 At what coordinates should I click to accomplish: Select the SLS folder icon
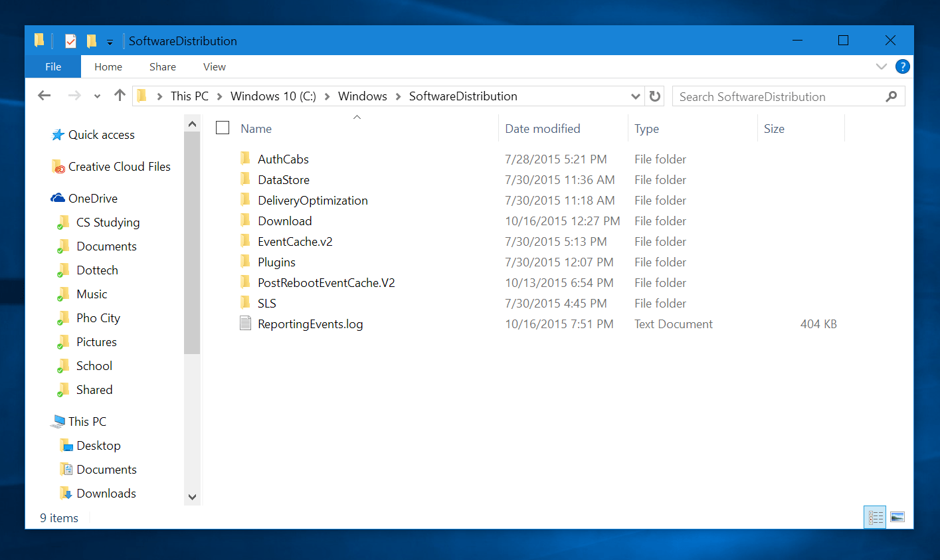[x=245, y=302]
